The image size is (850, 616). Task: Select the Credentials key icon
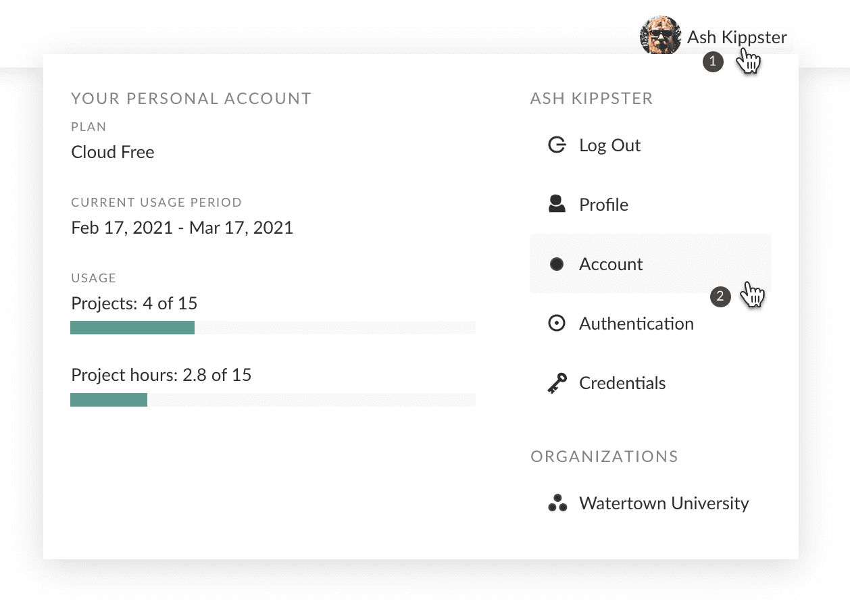point(557,382)
